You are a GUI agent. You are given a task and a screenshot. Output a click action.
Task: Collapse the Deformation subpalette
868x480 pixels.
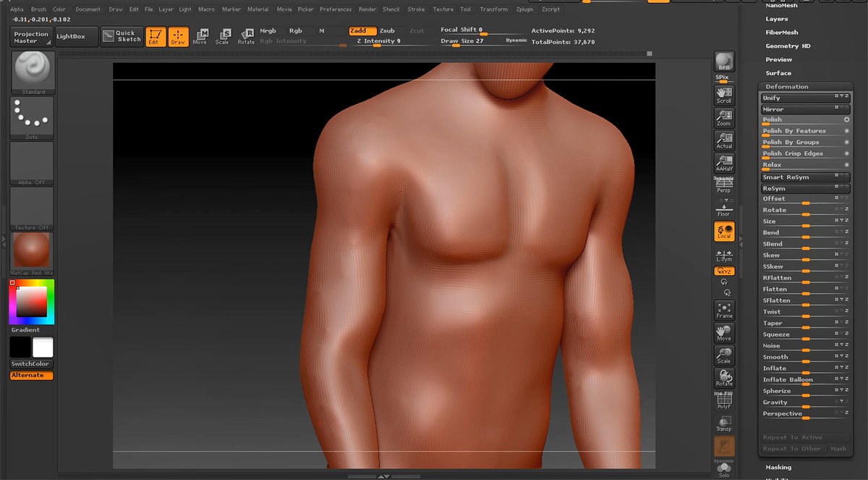pos(787,87)
